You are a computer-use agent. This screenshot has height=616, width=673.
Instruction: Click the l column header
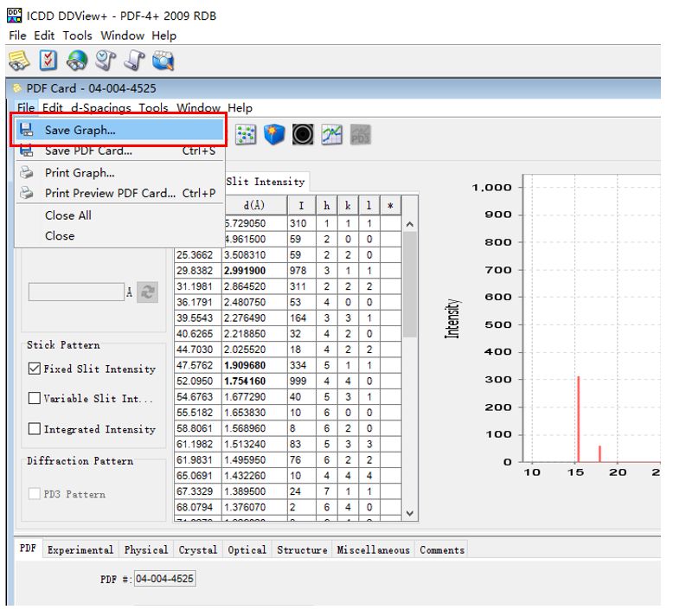(x=369, y=205)
